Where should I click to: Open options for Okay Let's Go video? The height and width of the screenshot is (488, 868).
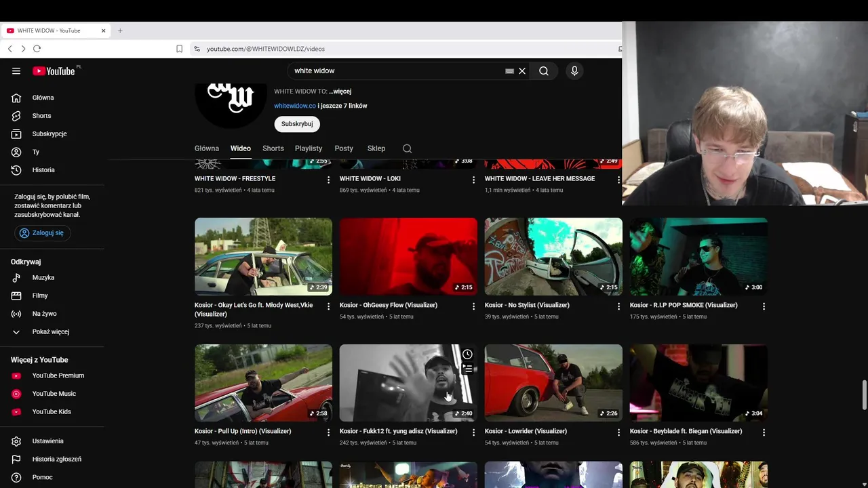(x=328, y=306)
